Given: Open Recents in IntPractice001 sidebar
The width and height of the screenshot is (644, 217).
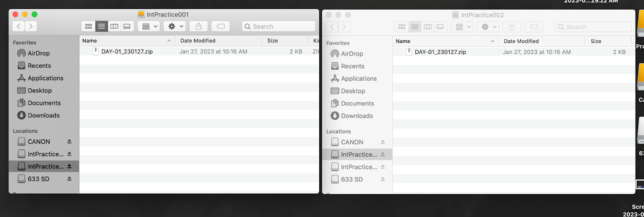Looking at the screenshot, I should click(x=39, y=66).
